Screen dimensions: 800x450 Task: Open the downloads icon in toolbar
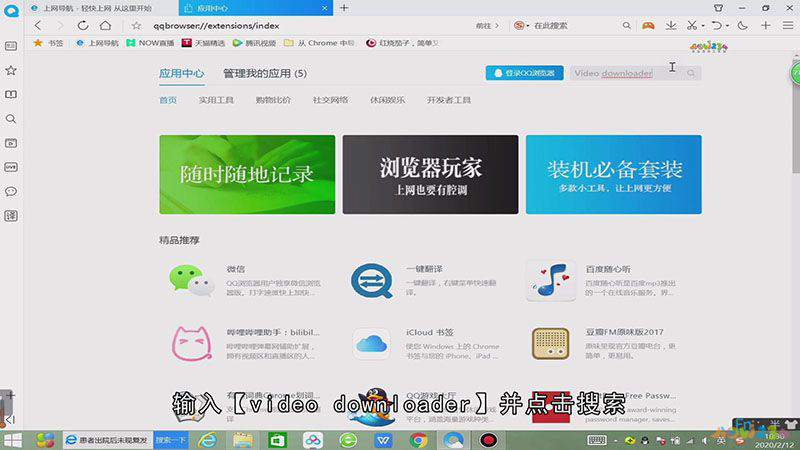(x=671, y=26)
